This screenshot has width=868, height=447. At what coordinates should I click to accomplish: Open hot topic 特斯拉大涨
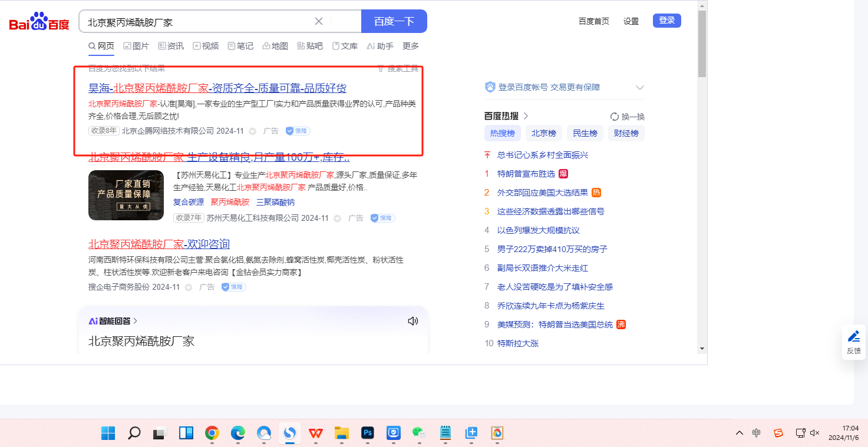[x=518, y=343]
